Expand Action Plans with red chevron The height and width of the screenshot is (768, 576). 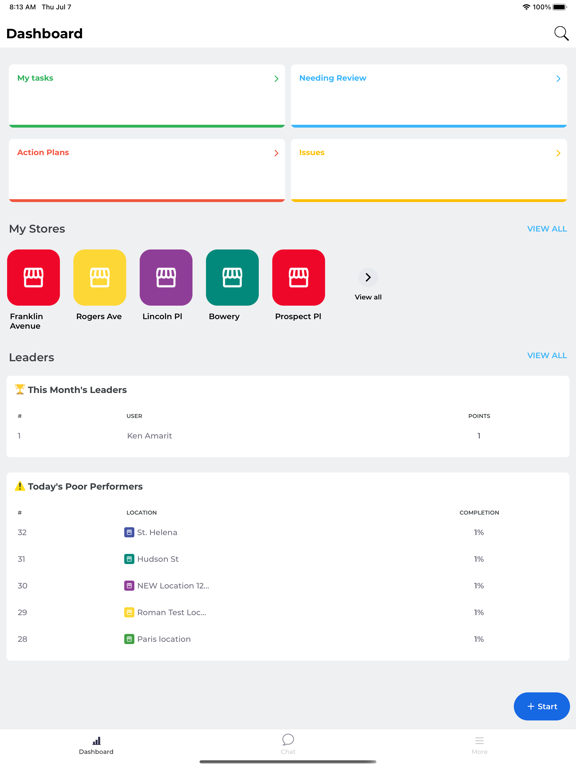coord(276,153)
